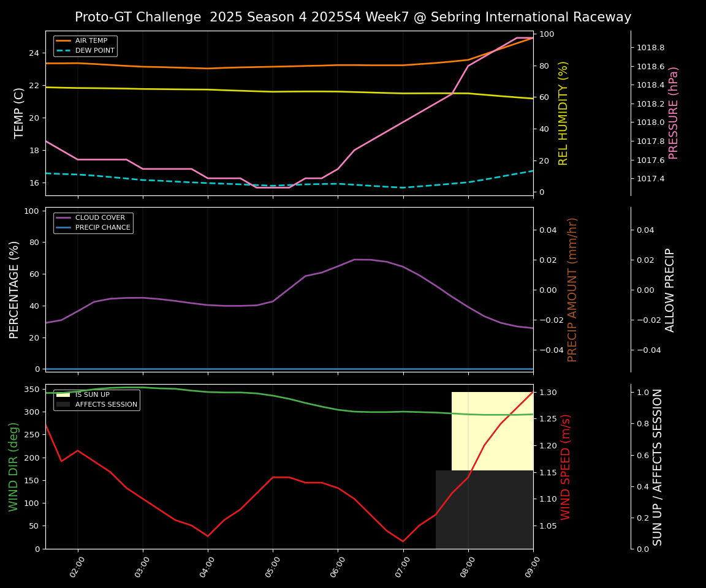The height and width of the screenshot is (588, 706).
Task: Select the PRECIP AMOUNT (mm/hr) axis label
Action: tap(572, 289)
